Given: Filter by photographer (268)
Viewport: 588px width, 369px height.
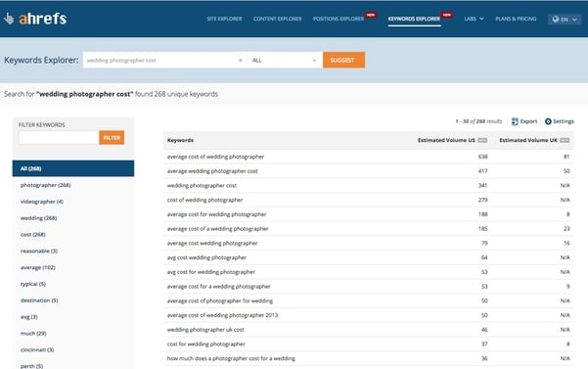Looking at the screenshot, I should click(x=45, y=185).
